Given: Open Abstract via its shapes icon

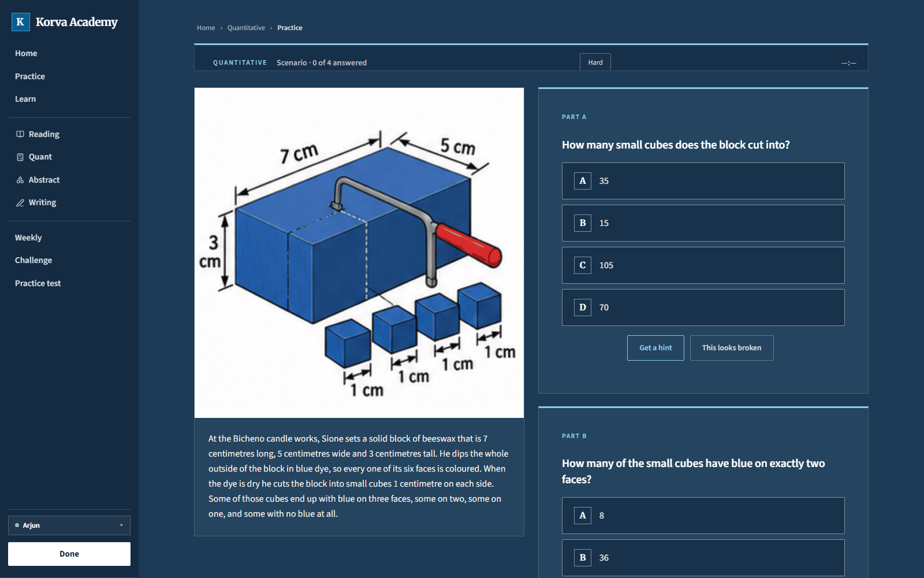Looking at the screenshot, I should click(x=20, y=180).
